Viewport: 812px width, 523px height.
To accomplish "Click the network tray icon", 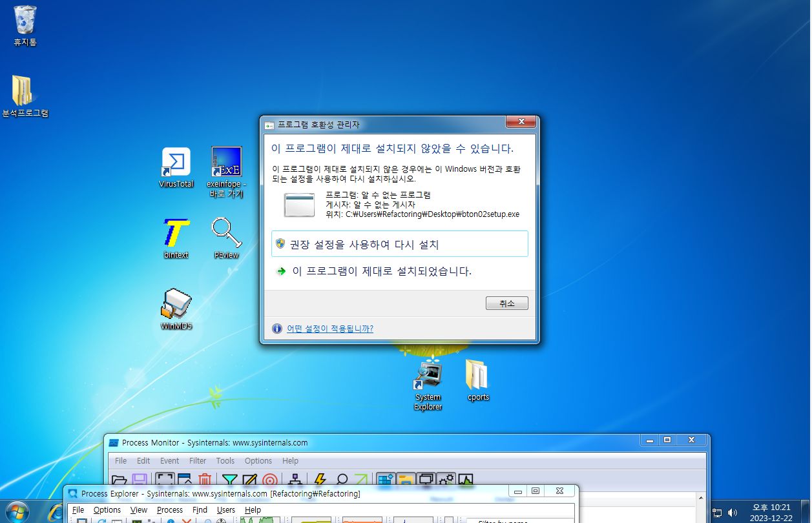I will click(x=717, y=513).
